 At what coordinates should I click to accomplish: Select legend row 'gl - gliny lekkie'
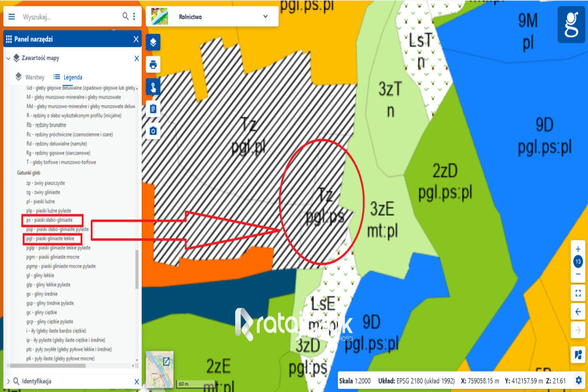click(x=40, y=275)
